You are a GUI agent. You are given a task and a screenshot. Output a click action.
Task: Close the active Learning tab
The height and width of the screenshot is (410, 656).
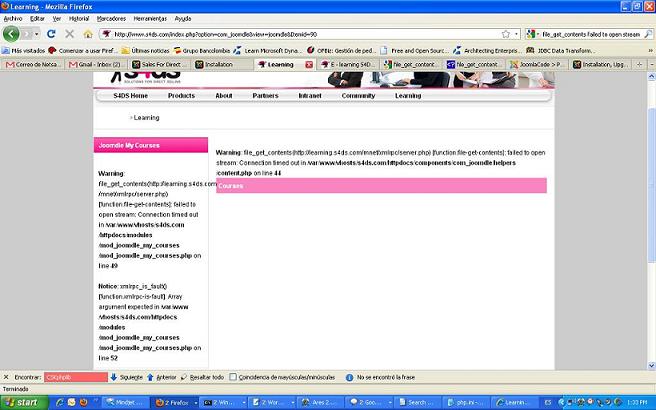[x=309, y=64]
